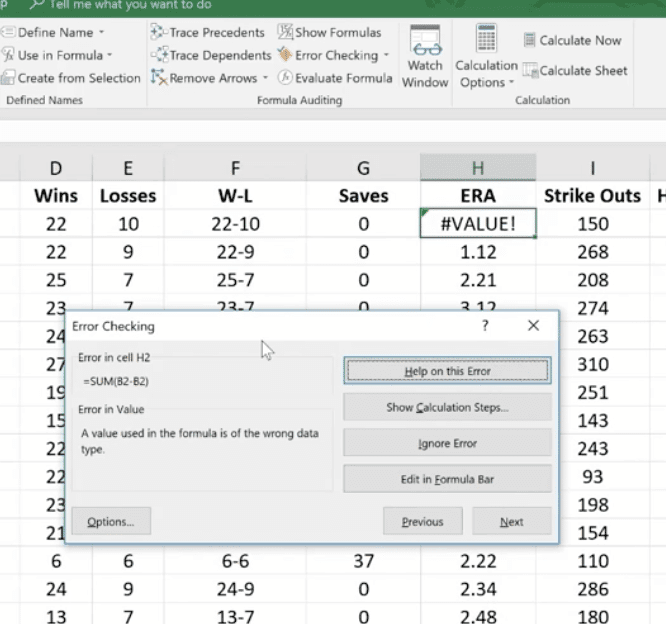Toggle Show Formulas in the ribbon
The width and height of the screenshot is (666, 624).
coord(329,33)
